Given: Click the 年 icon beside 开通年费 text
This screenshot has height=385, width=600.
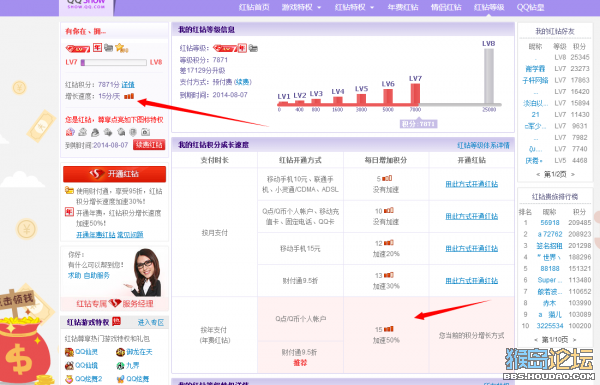Looking at the screenshot, I should pos(69,212).
